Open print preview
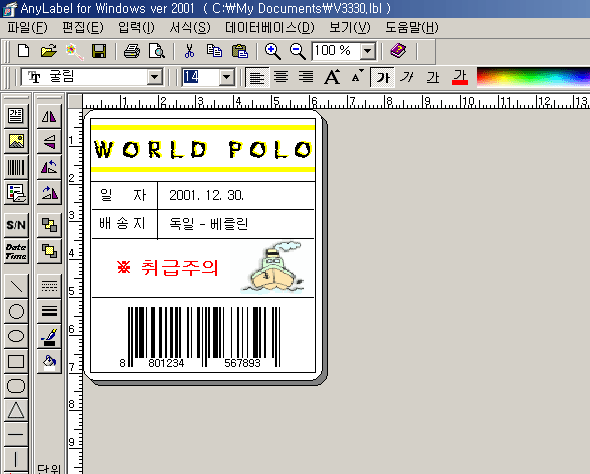The height and width of the screenshot is (474, 590). pyautogui.click(x=157, y=51)
